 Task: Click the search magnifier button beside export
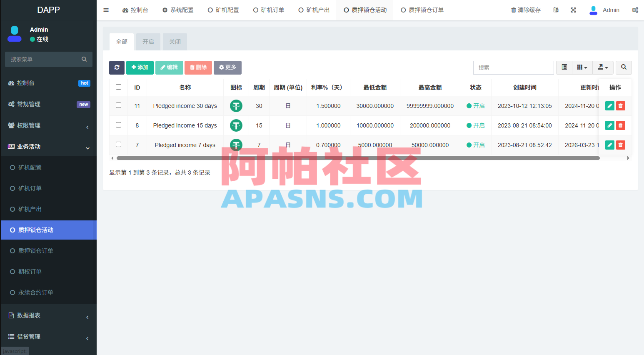coord(624,67)
